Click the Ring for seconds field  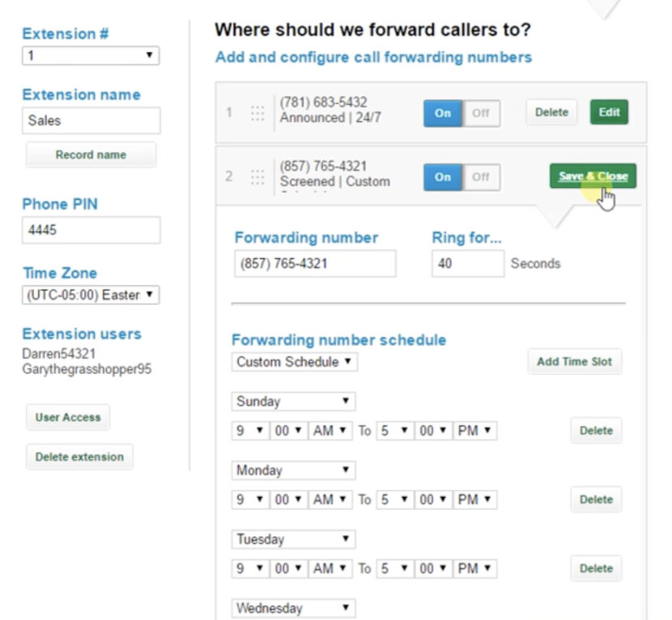[x=467, y=263]
